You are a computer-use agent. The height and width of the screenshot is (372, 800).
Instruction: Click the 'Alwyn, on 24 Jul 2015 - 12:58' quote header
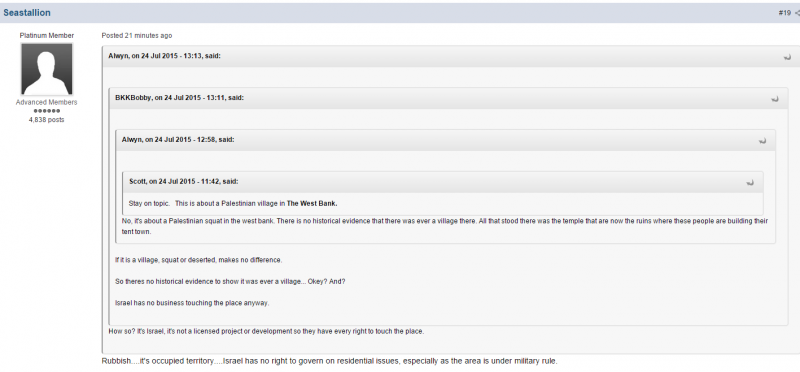point(178,140)
